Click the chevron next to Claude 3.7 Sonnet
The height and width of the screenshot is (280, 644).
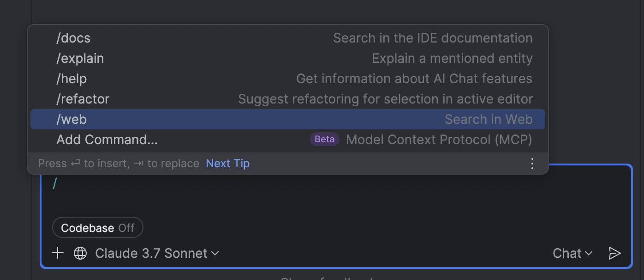[x=215, y=253]
